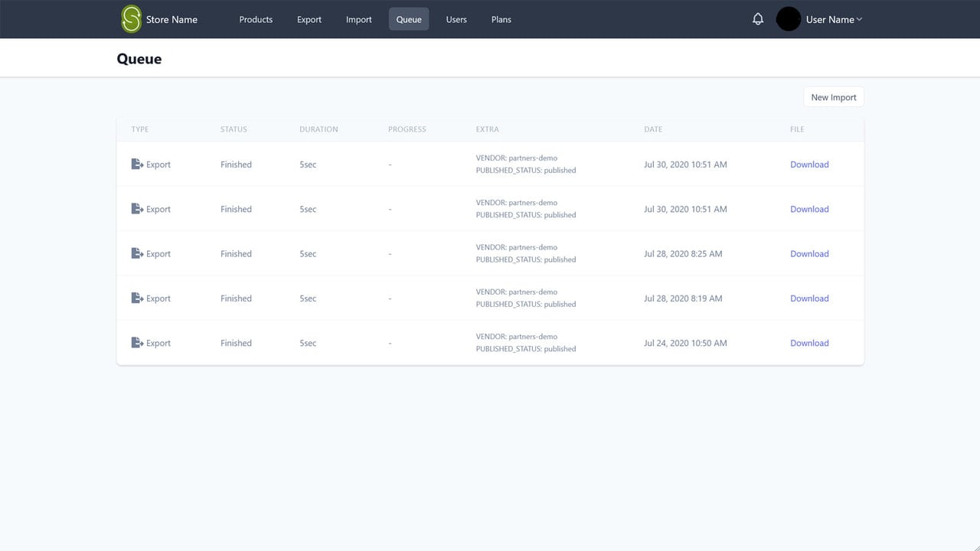This screenshot has height=551, width=980.
Task: Click the DURATION column header
Action: pos(318,129)
